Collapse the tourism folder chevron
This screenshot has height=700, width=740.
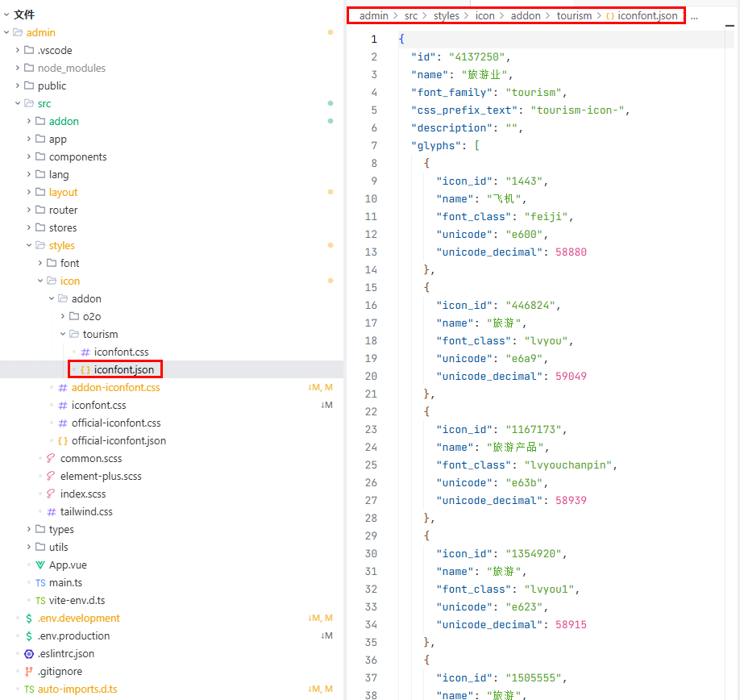63,334
